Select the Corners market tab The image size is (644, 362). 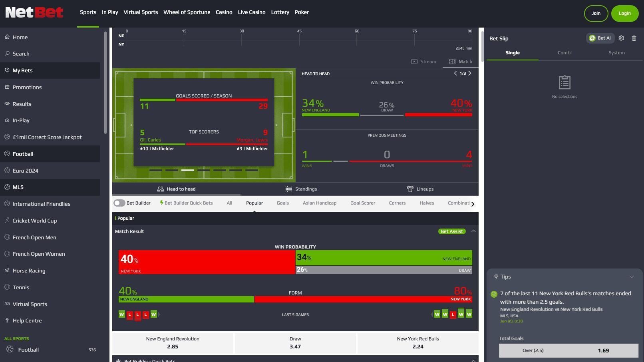point(397,203)
